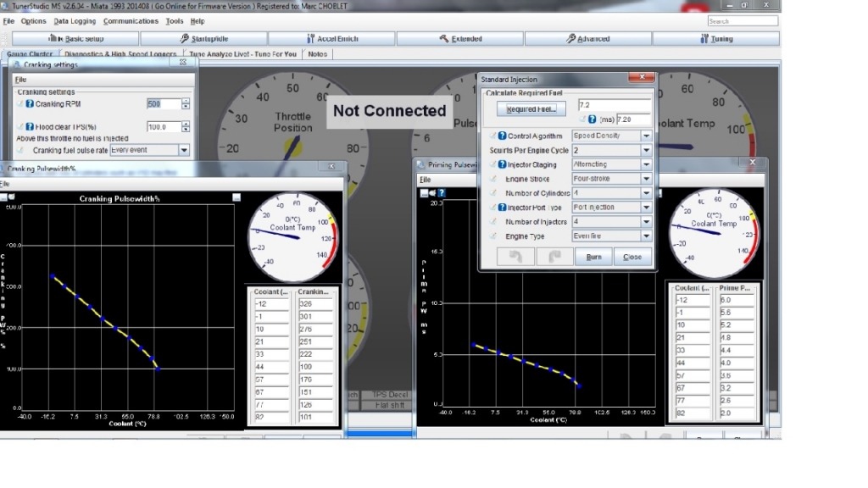Screen dimensions: 868x488
Task: Click the 7.2 required fuel field
Action: click(615, 104)
